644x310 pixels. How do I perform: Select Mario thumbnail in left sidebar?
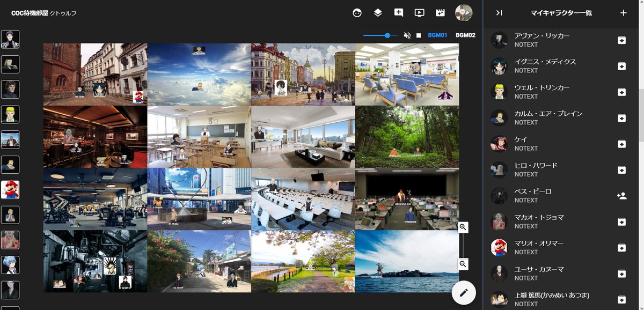[10, 190]
